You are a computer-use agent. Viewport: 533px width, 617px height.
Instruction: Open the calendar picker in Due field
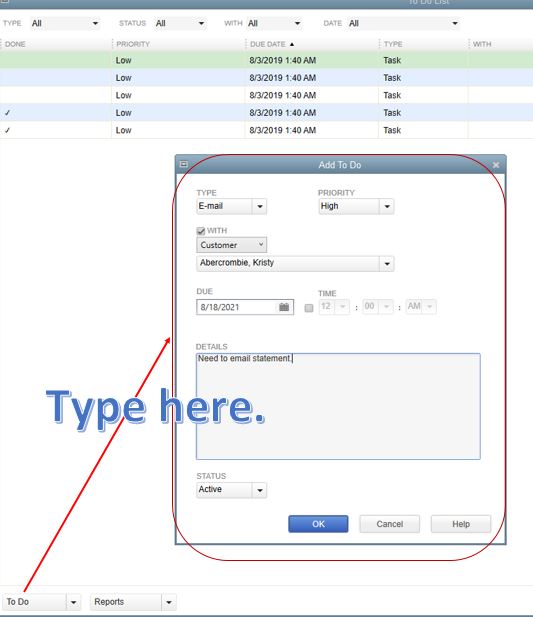click(x=284, y=307)
